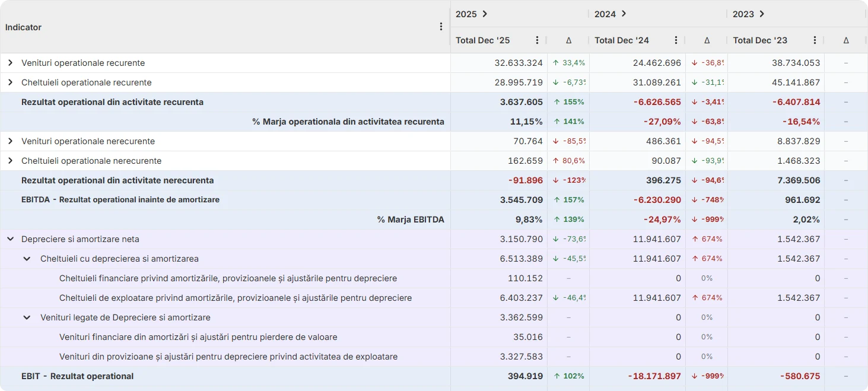Open Total Dec '23 column menu
The image size is (868, 391).
click(815, 40)
